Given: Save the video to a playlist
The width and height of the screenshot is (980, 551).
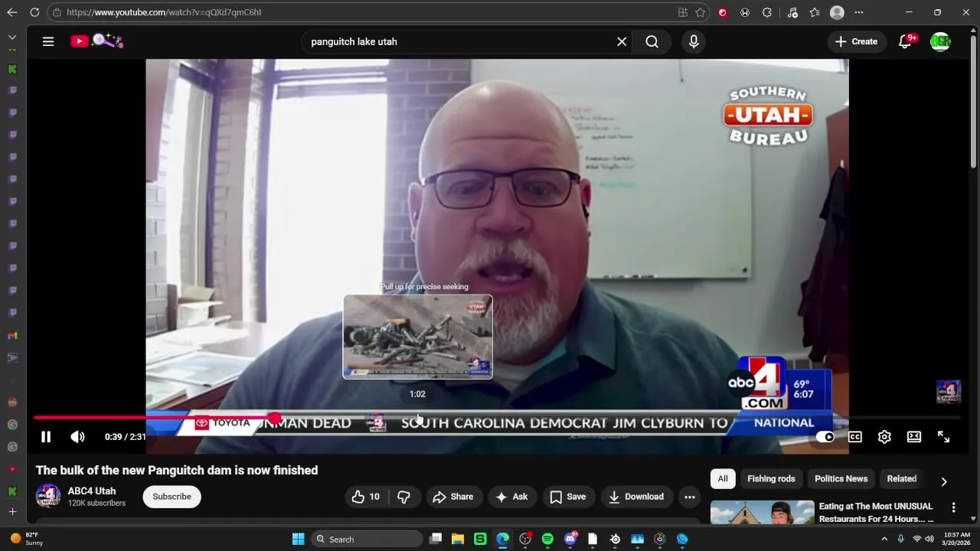Looking at the screenshot, I should tap(568, 497).
